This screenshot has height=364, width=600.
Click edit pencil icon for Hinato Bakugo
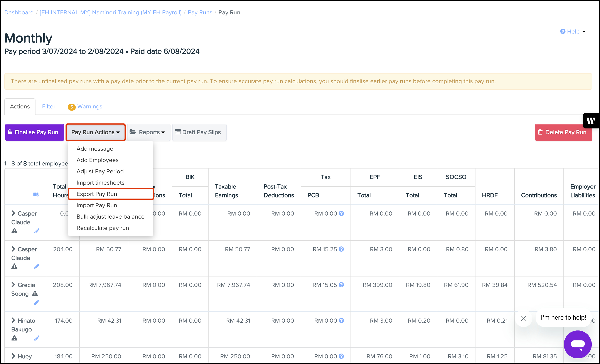(37, 338)
